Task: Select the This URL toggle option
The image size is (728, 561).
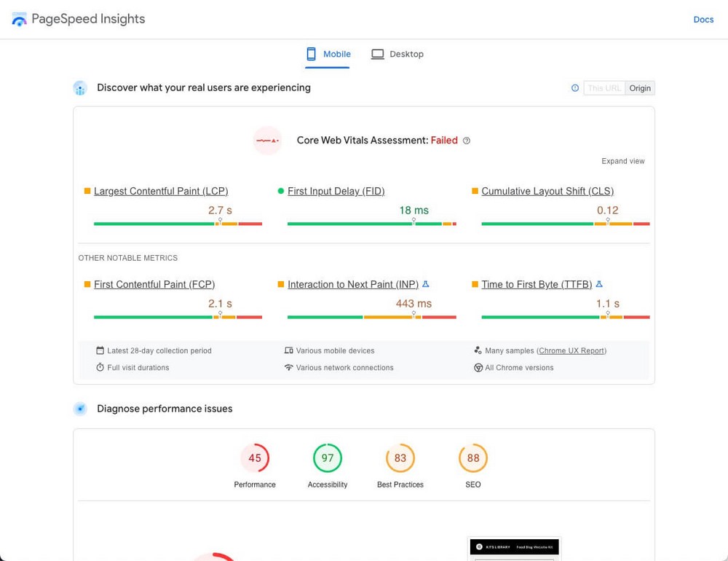Action: pyautogui.click(x=604, y=88)
